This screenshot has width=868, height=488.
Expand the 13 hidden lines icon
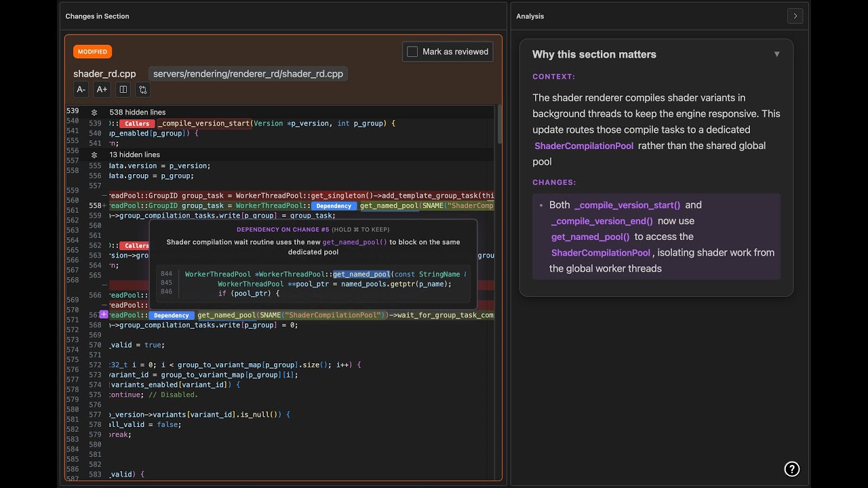(94, 155)
